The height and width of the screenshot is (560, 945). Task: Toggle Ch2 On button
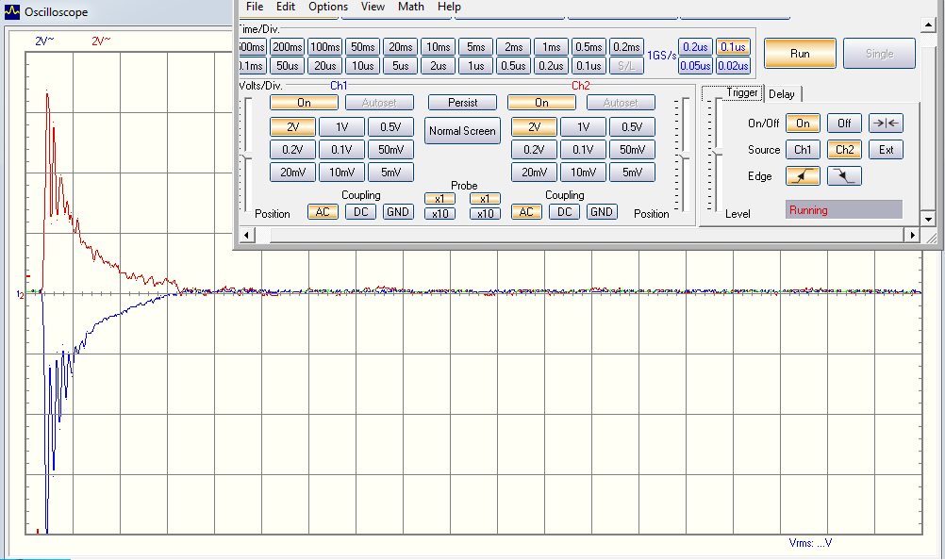click(541, 103)
